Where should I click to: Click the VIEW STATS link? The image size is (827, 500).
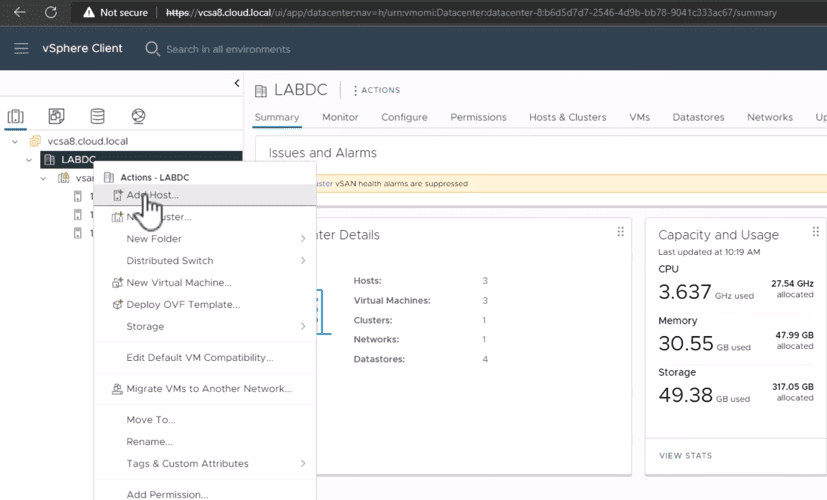click(685, 456)
